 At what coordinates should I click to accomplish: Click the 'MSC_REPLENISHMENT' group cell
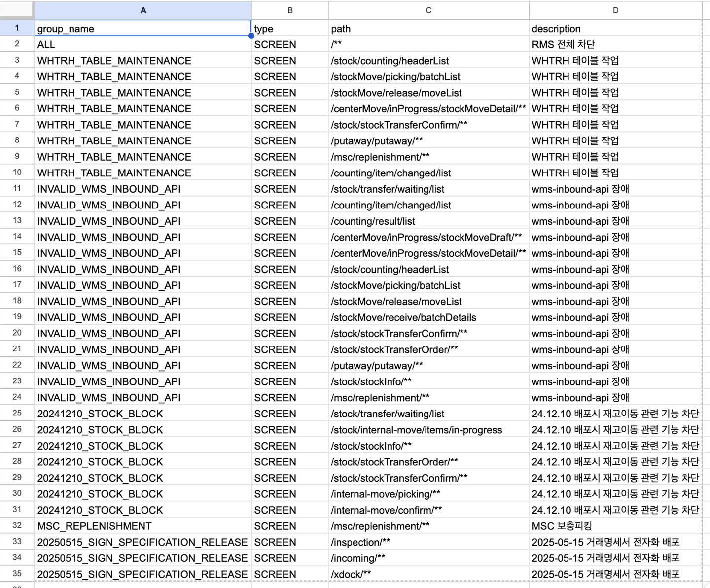(143, 526)
